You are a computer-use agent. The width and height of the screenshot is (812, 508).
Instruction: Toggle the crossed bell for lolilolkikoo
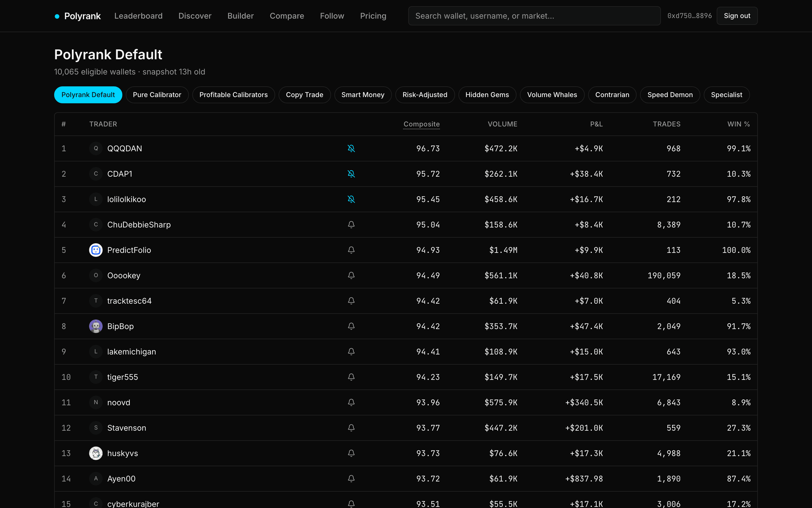351,199
